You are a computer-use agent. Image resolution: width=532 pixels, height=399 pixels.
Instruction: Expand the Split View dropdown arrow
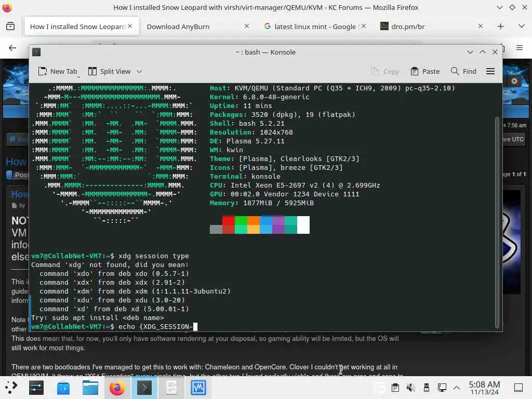tap(139, 71)
